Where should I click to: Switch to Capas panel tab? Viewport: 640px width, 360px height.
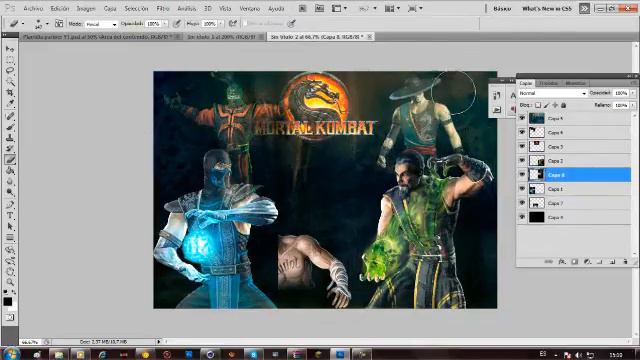(526, 83)
